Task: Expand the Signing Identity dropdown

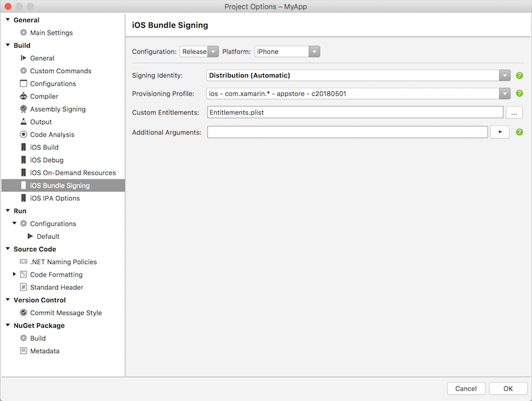Action: pos(504,75)
